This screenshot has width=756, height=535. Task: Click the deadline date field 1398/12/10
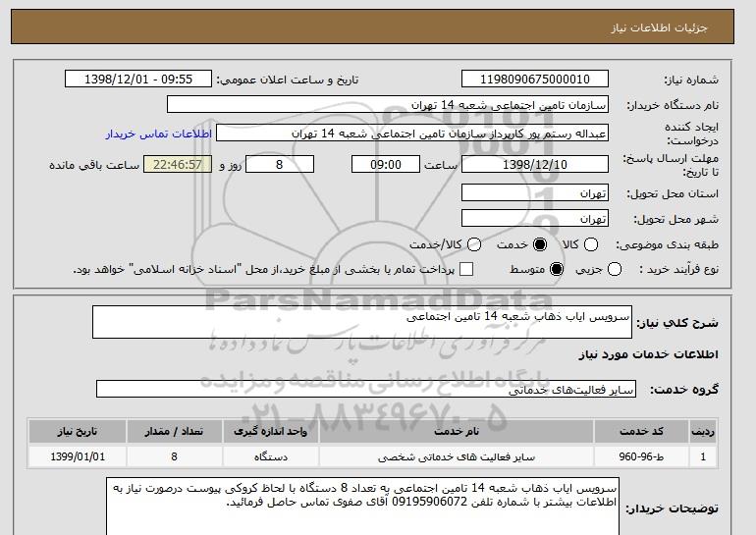coord(535,164)
